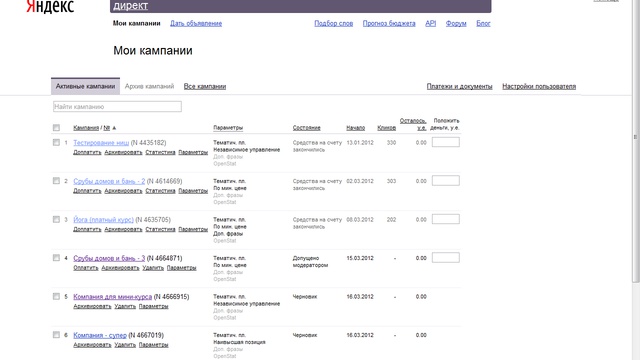Open the Архив кампаний tab
The height and width of the screenshot is (360, 640).
coord(149,86)
